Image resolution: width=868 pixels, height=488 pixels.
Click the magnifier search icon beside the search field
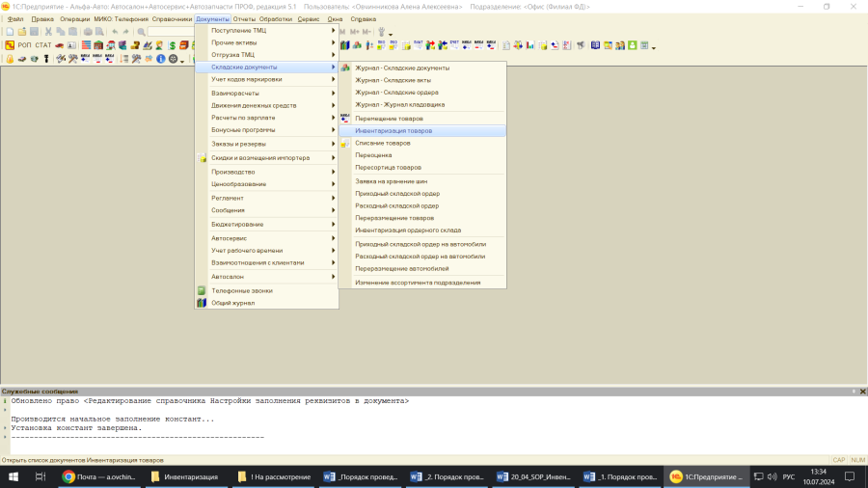click(141, 32)
